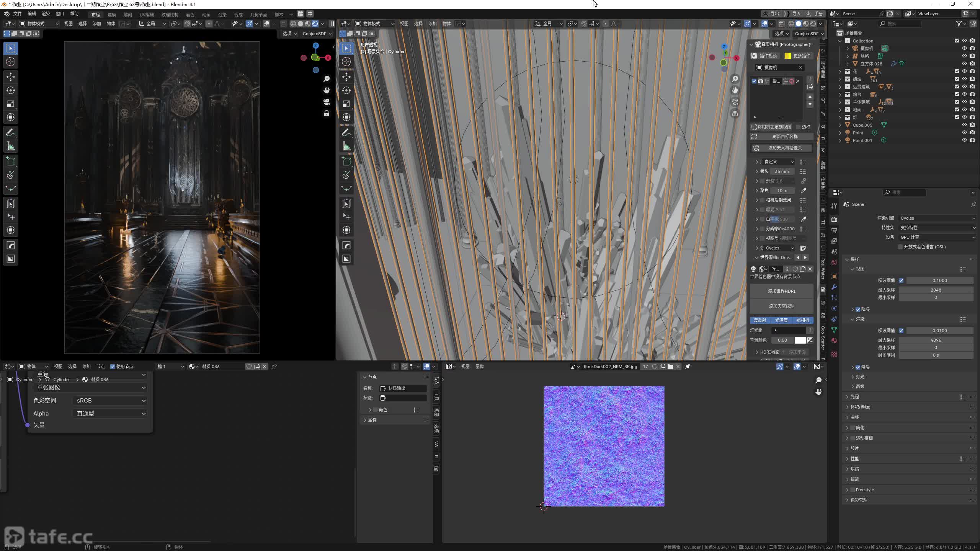Click the white background color swatch
The height and width of the screenshot is (551, 980).
800,340
